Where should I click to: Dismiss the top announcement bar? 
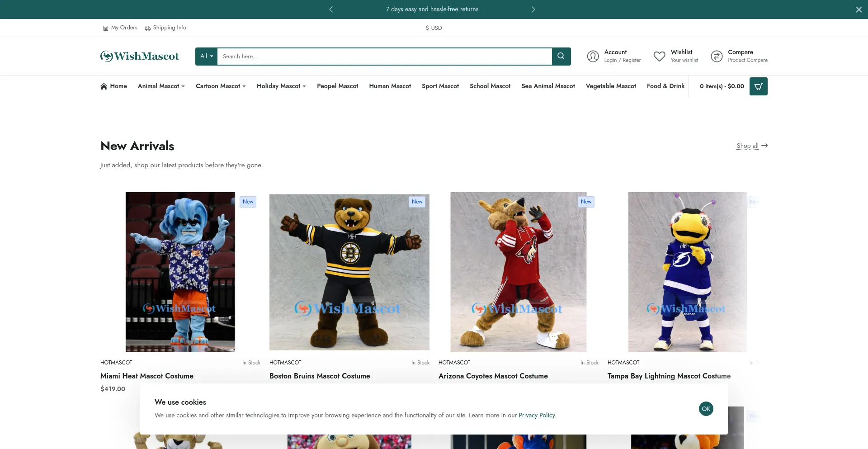pyautogui.click(x=859, y=9)
